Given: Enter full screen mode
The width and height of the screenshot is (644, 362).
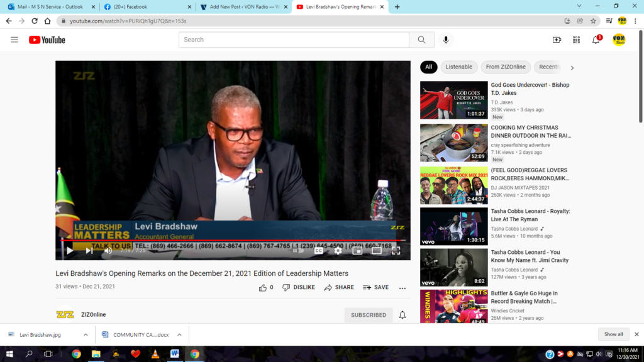Looking at the screenshot, I should (396, 250).
